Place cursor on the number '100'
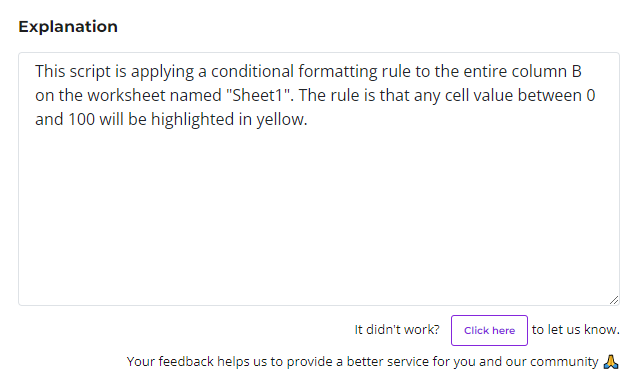Image resolution: width=638 pixels, height=378 pixels. [81, 120]
